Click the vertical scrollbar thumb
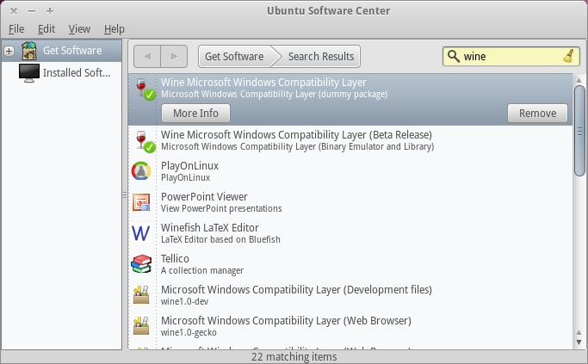 [579, 131]
